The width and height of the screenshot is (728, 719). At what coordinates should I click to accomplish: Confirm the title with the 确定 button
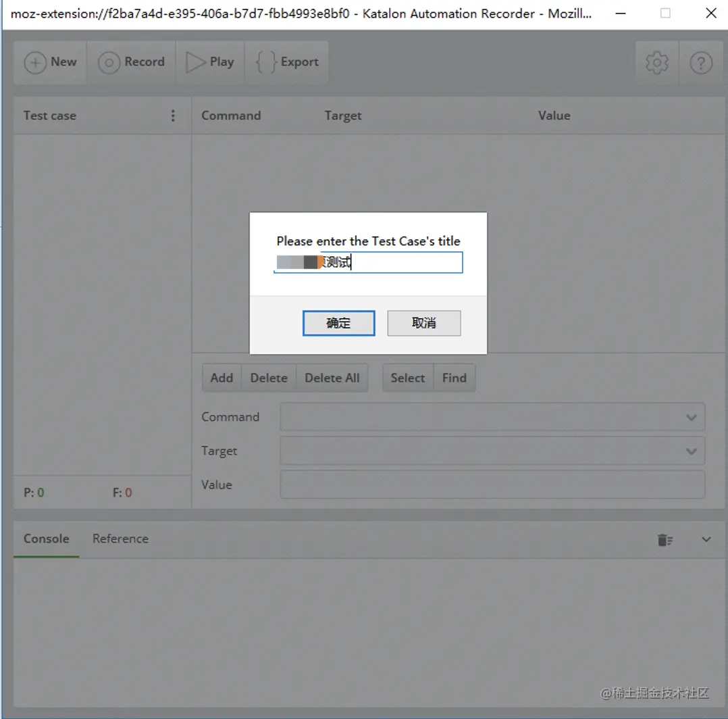click(339, 323)
